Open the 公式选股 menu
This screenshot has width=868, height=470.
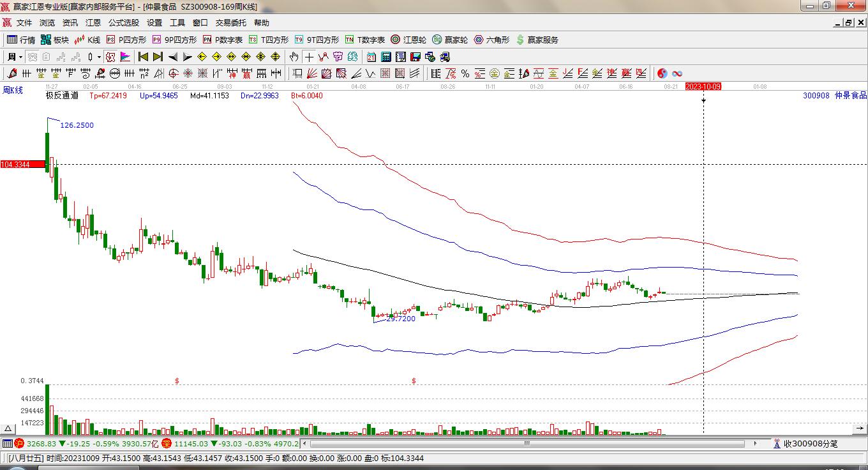pyautogui.click(x=123, y=23)
